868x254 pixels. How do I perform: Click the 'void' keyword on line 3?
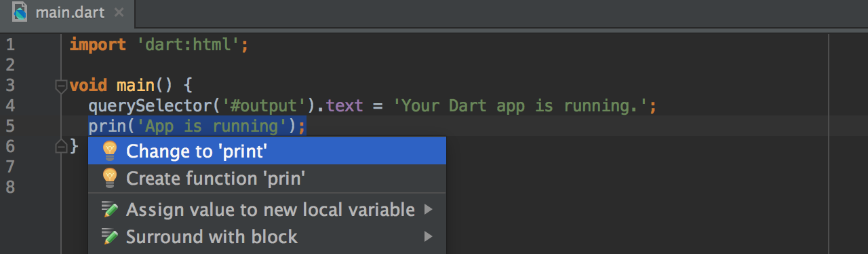(x=88, y=86)
